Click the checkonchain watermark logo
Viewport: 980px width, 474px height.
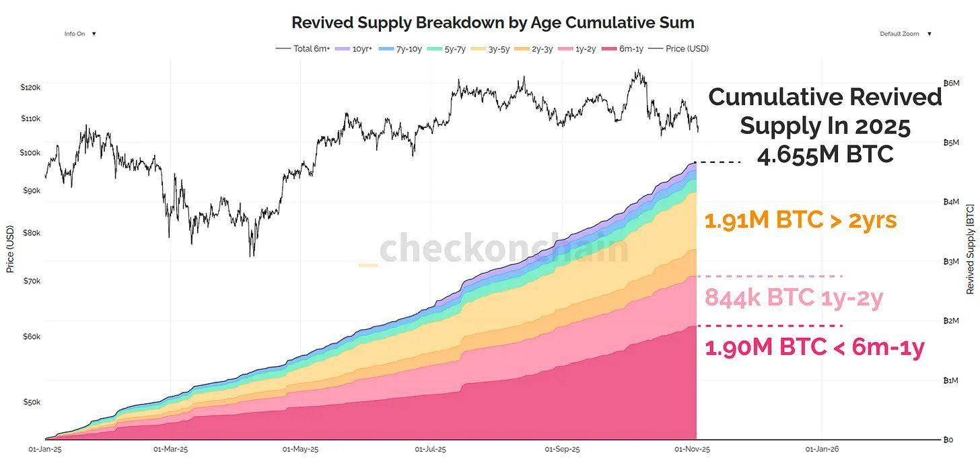point(495,248)
